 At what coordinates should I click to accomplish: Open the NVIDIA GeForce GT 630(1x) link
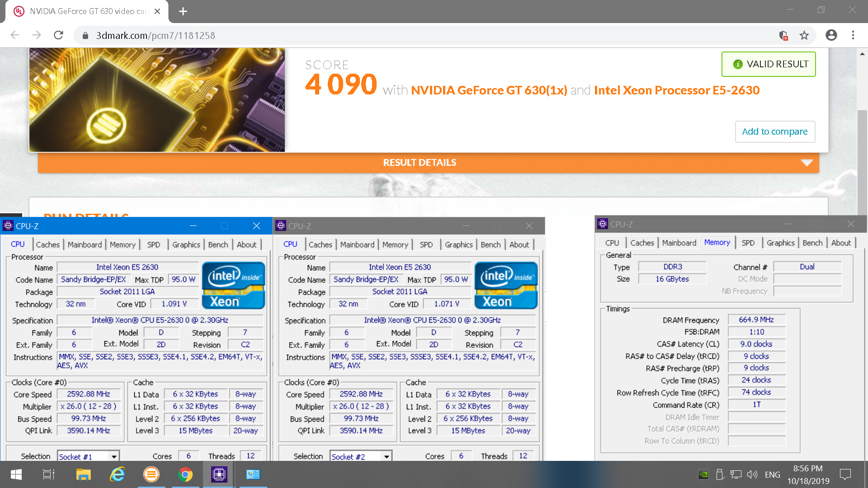489,90
